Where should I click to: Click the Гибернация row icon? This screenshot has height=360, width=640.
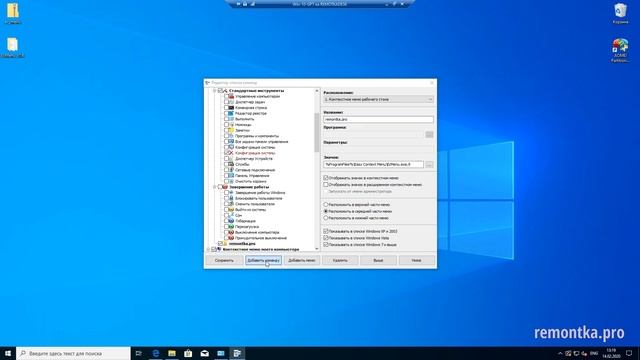point(231,221)
